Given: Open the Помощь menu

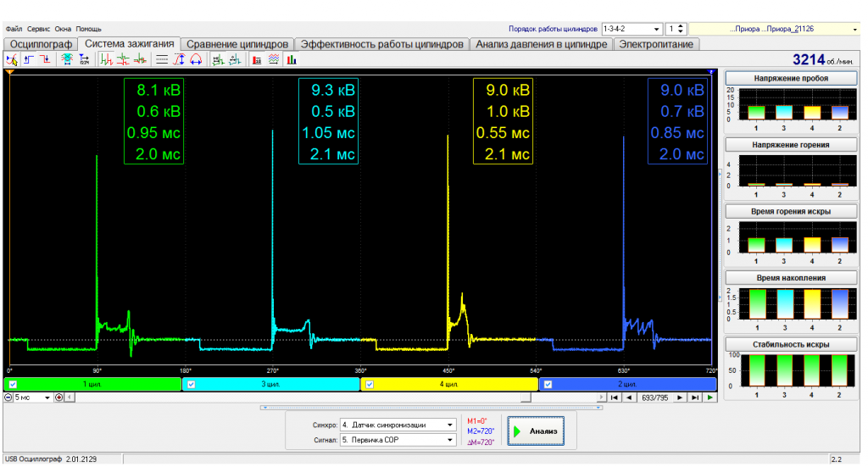Looking at the screenshot, I should 88,29.
